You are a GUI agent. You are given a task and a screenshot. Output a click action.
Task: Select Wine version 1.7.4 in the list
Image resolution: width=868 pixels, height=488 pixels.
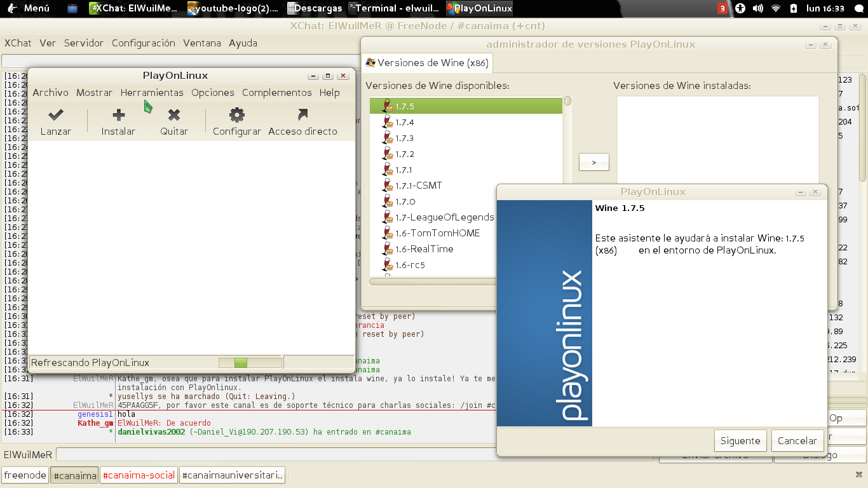(x=466, y=122)
